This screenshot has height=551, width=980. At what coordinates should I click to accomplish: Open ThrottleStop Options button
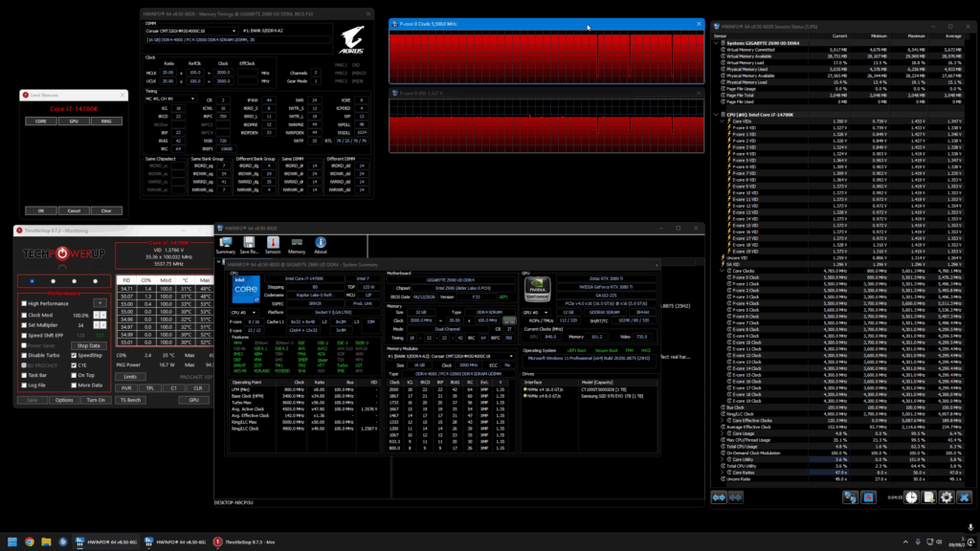(x=64, y=400)
